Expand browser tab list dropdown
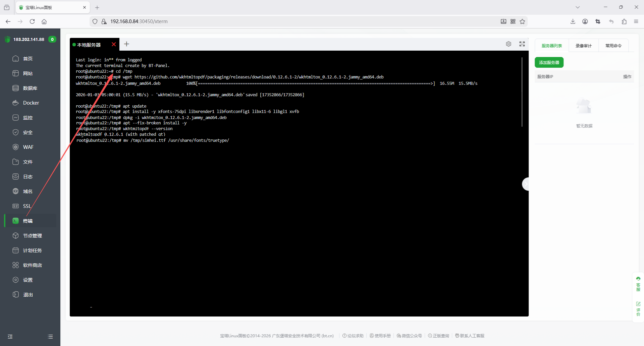 (578, 7)
